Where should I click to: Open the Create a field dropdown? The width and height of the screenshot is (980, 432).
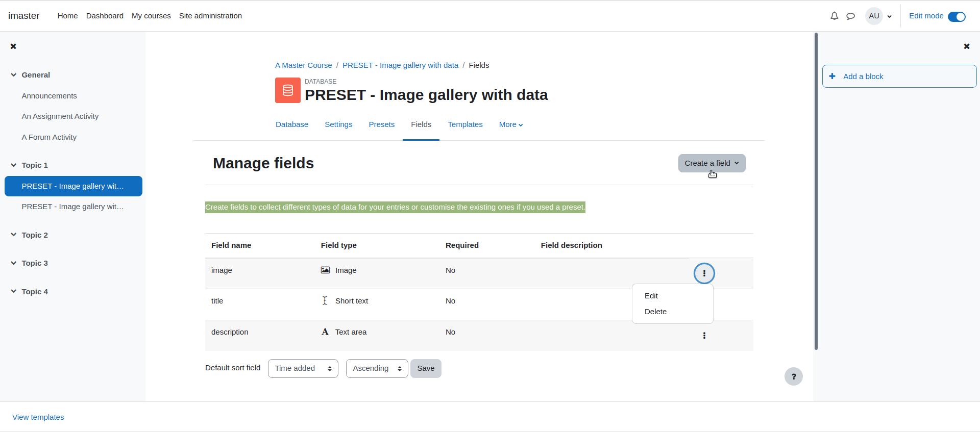click(x=712, y=163)
